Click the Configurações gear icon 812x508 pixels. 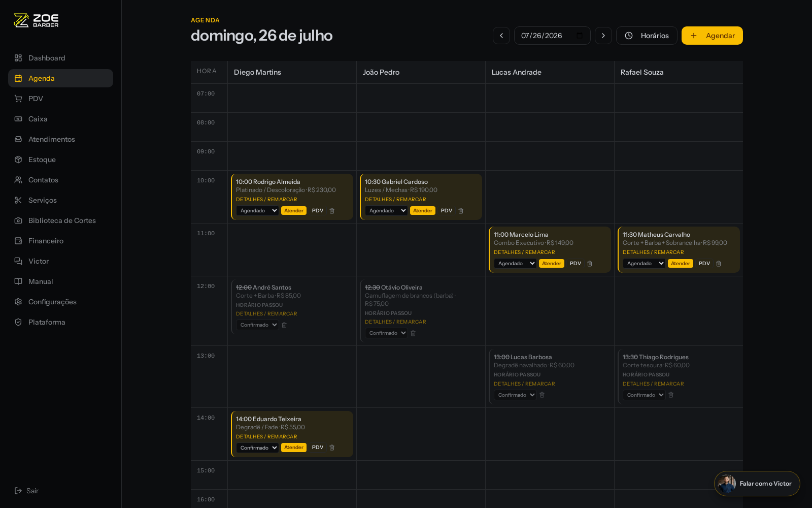pyautogui.click(x=18, y=302)
